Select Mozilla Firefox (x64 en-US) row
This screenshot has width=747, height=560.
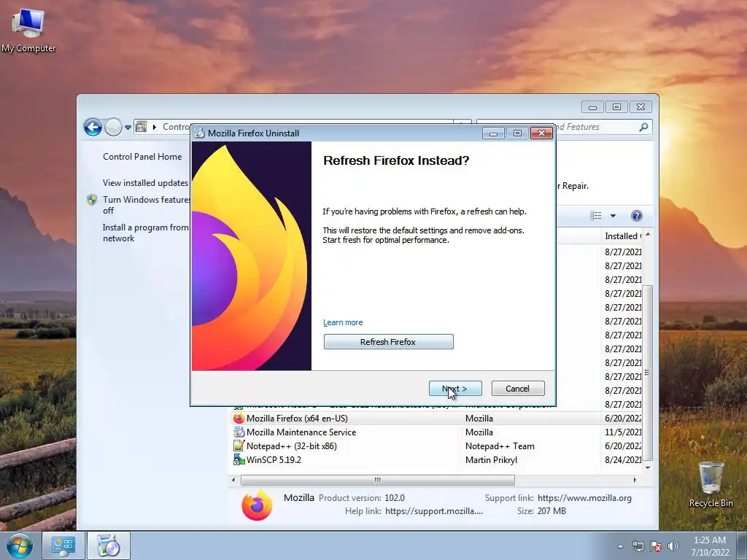coord(436,418)
